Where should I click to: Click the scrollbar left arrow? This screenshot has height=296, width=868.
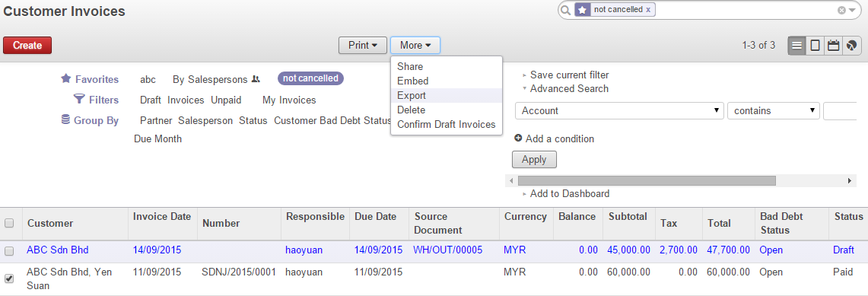(x=511, y=181)
